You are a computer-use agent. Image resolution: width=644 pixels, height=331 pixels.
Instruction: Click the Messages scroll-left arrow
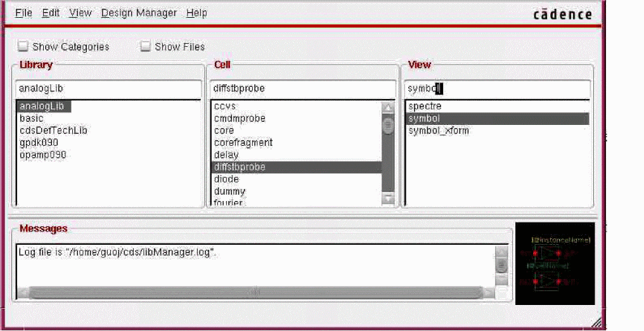click(x=23, y=293)
